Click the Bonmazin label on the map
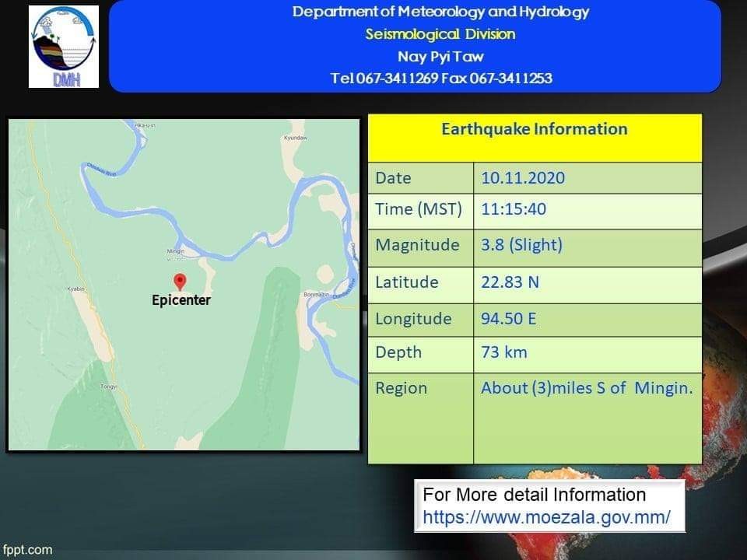 coord(313,295)
